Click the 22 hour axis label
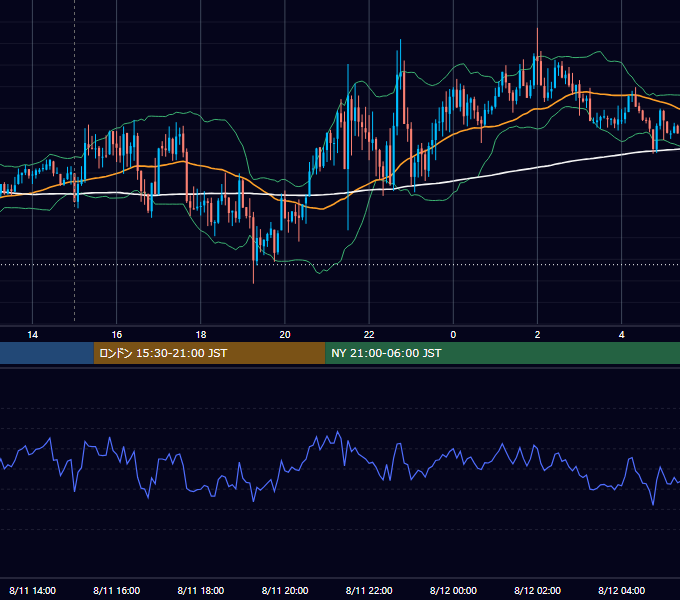 (x=369, y=335)
